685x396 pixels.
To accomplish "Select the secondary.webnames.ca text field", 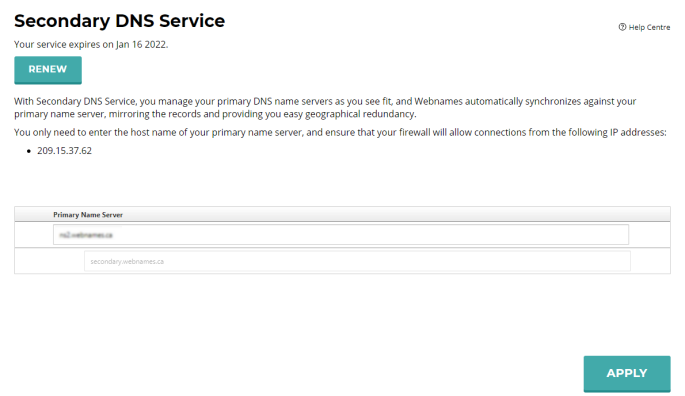I will pyautogui.click(x=357, y=261).
